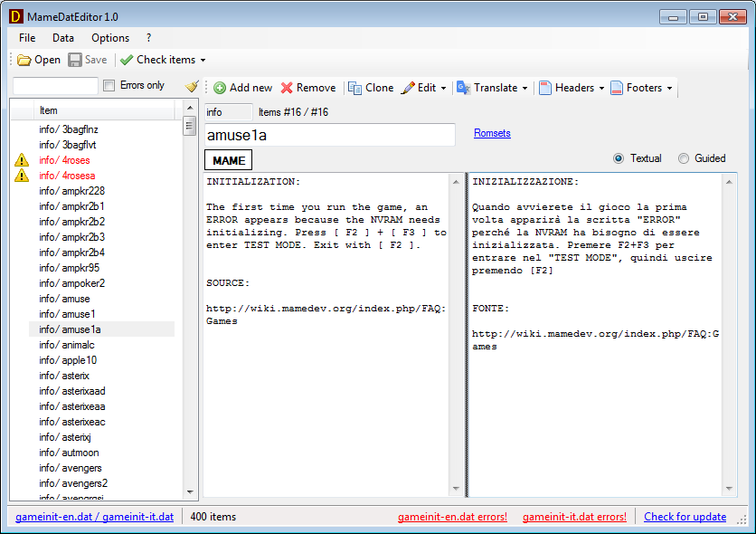The image size is (756, 534).
Task: Open the Data menu
Action: tap(63, 38)
